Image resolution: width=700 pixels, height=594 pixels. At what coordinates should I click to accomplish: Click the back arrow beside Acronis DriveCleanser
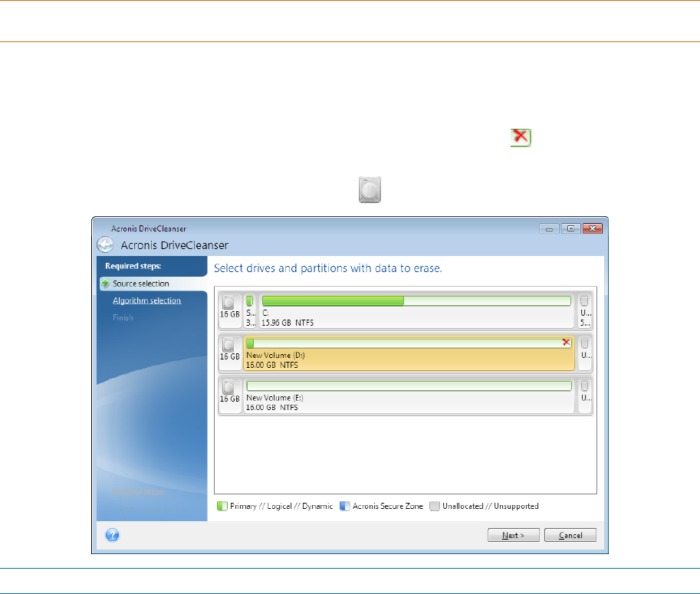point(105,244)
